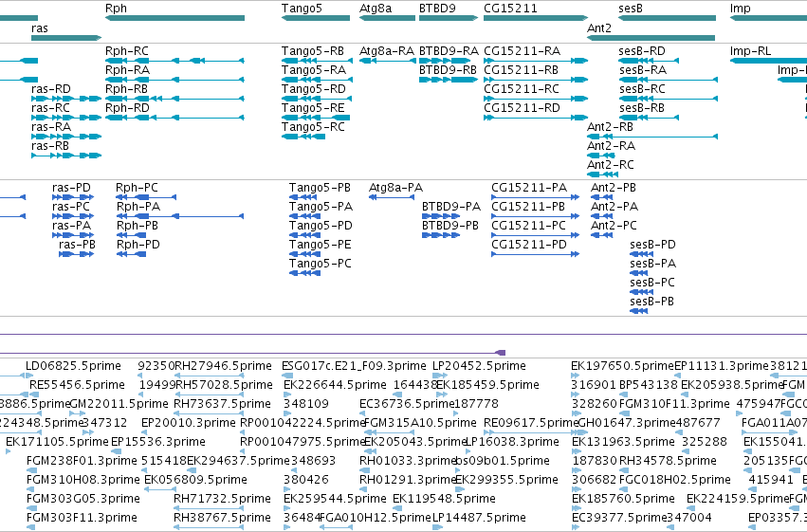Select transcript CG15211-RC
Viewport: 807px width, 532px height.
pos(536,99)
